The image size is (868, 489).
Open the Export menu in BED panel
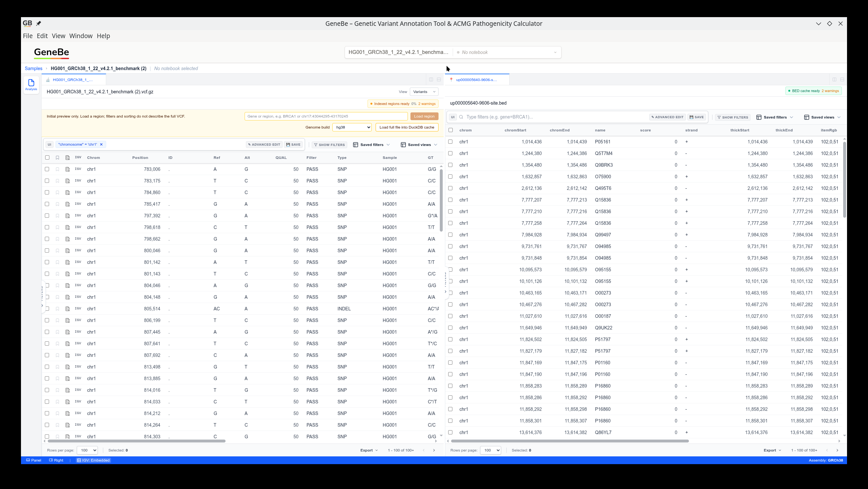(x=772, y=450)
